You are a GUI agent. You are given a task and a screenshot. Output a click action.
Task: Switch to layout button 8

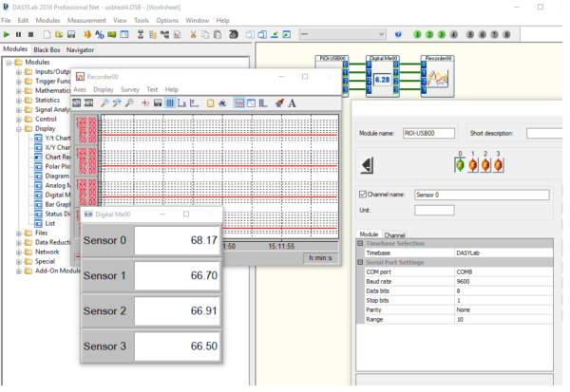(506, 34)
